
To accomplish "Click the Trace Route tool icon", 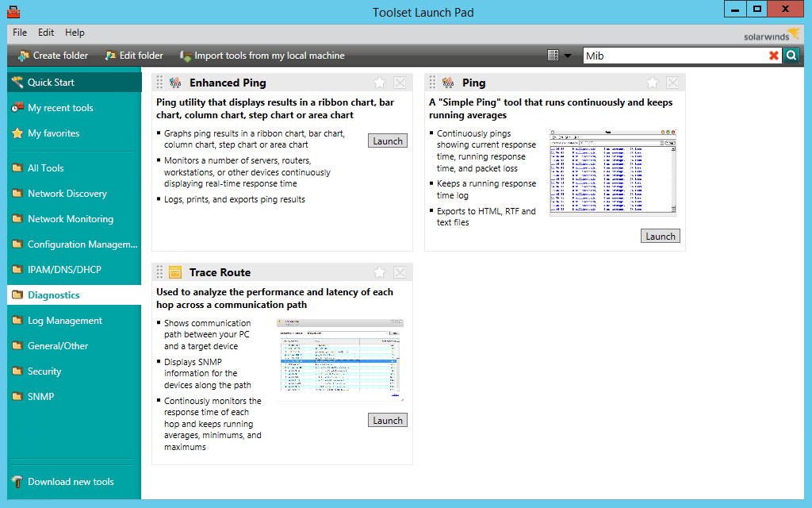I will [174, 271].
